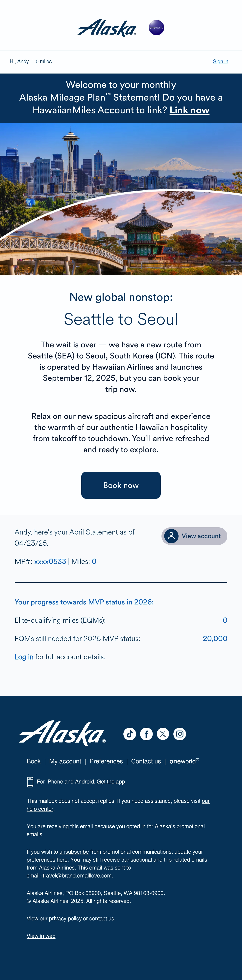
Task: Select My account in the footer menu
Action: 65,761
